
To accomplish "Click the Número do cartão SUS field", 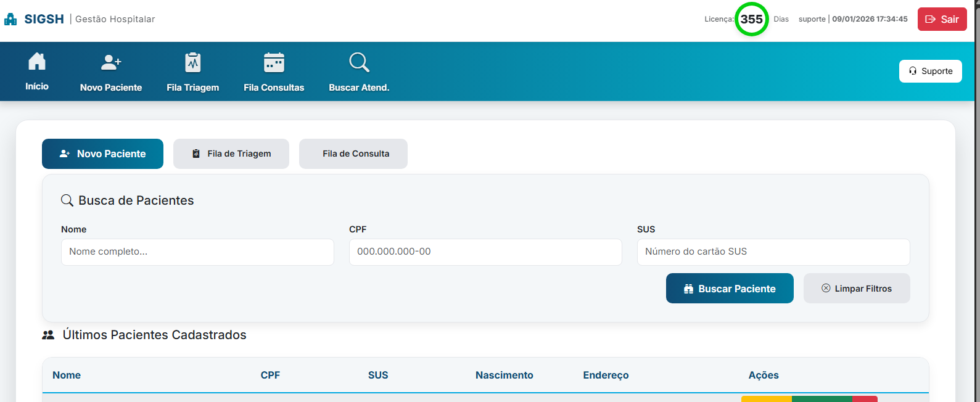I will click(x=773, y=252).
